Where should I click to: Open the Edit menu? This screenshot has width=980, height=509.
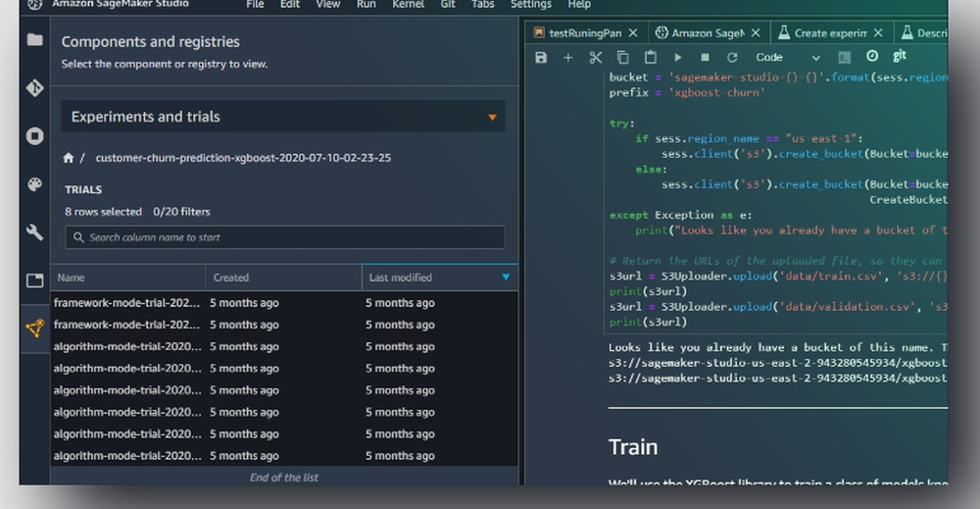(x=289, y=4)
